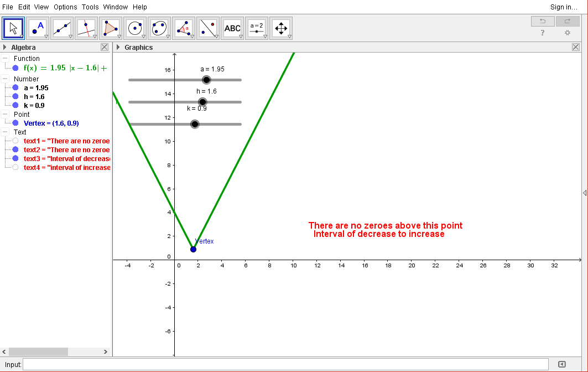Select the text4 "interval of increase" entry
The height and width of the screenshot is (372, 588).
click(67, 167)
